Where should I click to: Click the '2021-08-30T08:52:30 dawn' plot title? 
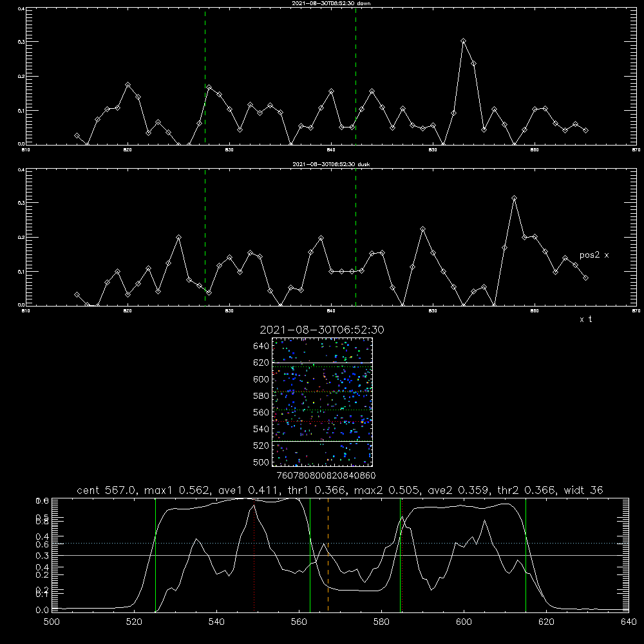coord(331,3)
